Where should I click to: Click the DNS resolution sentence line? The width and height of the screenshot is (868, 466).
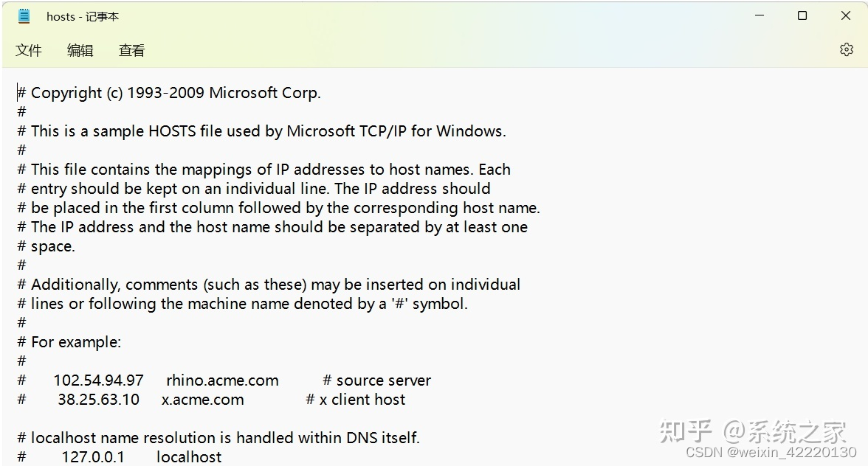click(x=219, y=437)
